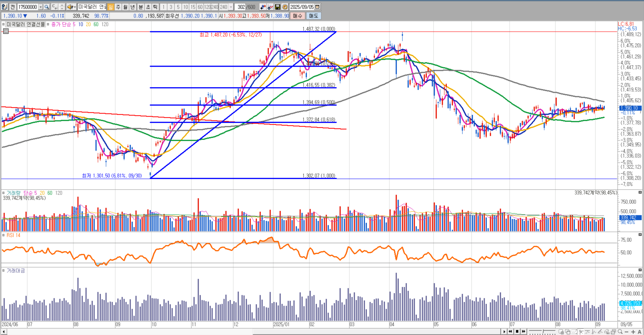Open the speaker alert dropdown arrow
Image resolution: width=644 pixels, height=335 pixels.
point(75,7)
